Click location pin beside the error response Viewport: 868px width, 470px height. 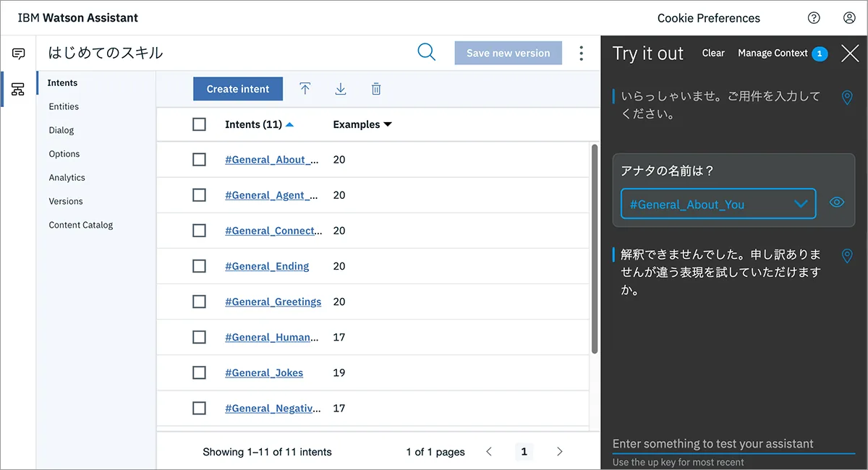click(x=847, y=256)
